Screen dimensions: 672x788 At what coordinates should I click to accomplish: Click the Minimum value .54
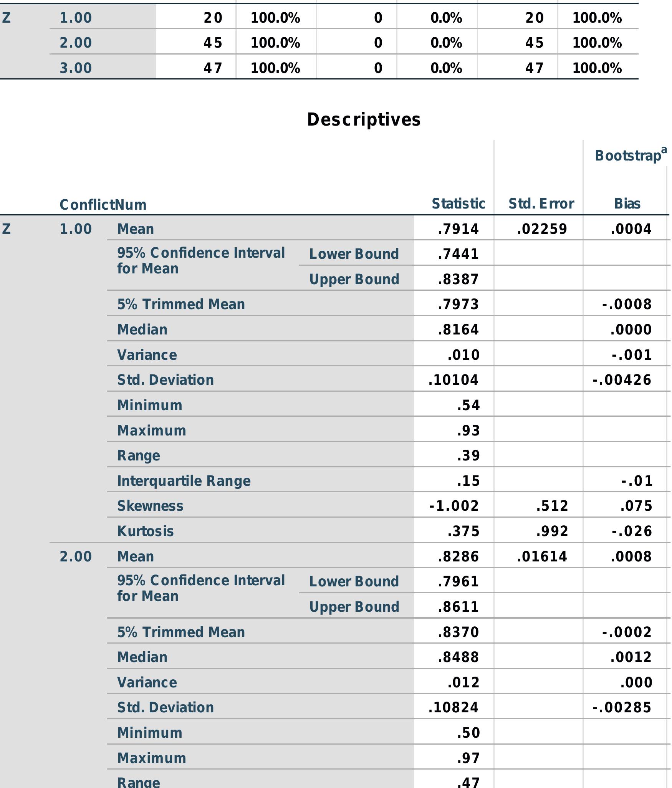tap(468, 405)
